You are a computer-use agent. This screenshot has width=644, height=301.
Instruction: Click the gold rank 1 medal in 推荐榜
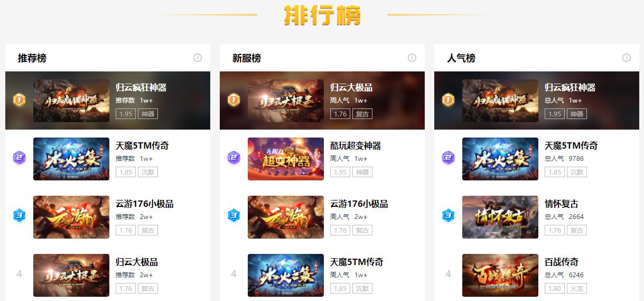(x=19, y=99)
